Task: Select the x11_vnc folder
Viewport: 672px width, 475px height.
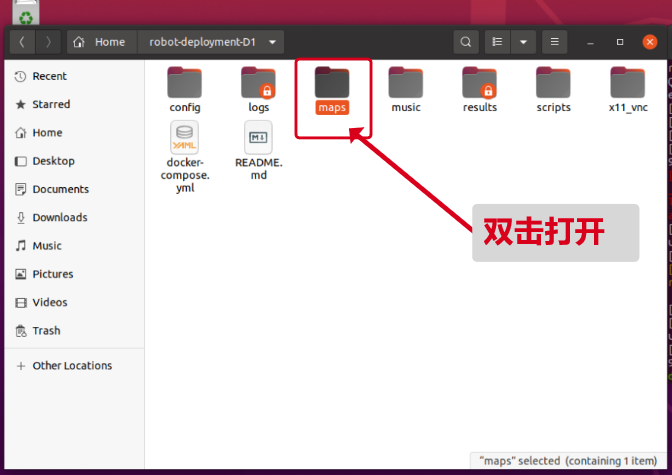Action: [x=628, y=82]
